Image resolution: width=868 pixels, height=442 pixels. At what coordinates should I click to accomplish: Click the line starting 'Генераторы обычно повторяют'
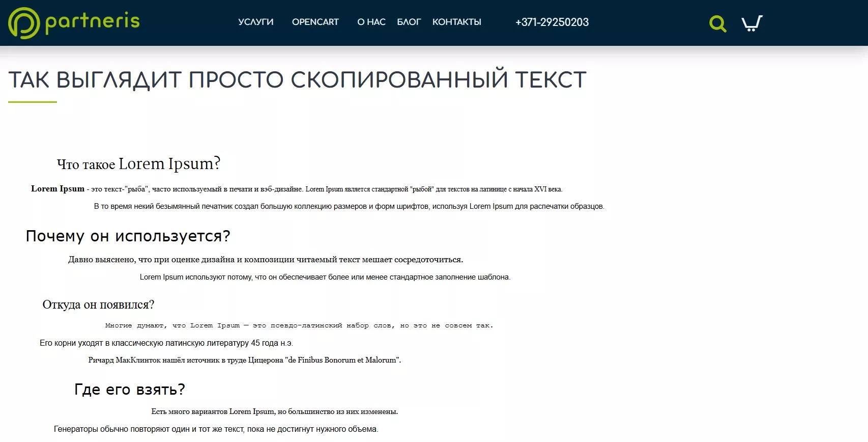click(x=216, y=429)
